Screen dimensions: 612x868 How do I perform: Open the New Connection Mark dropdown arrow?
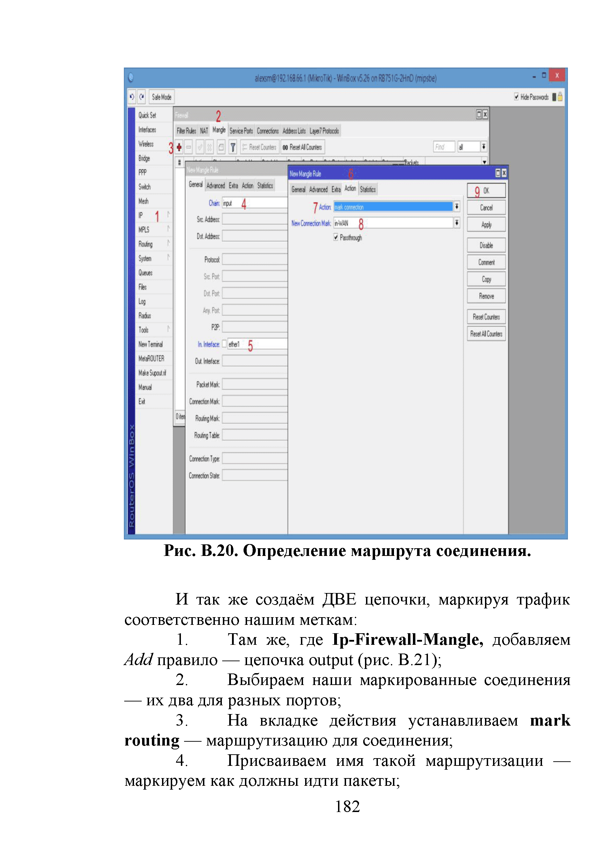457,223
